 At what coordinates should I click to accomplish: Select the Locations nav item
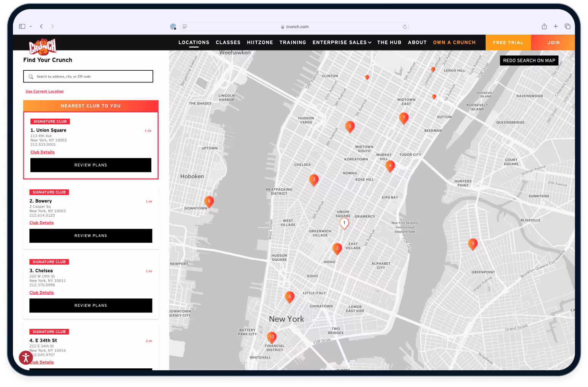pyautogui.click(x=194, y=42)
